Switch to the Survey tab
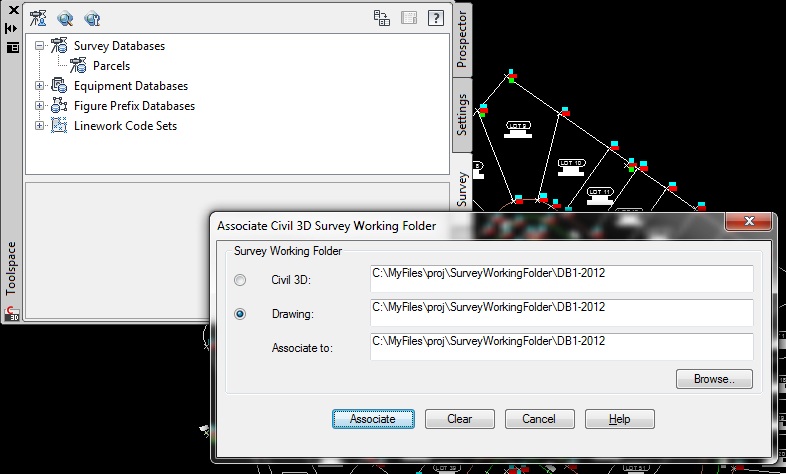The width and height of the screenshot is (786, 474). tap(462, 186)
